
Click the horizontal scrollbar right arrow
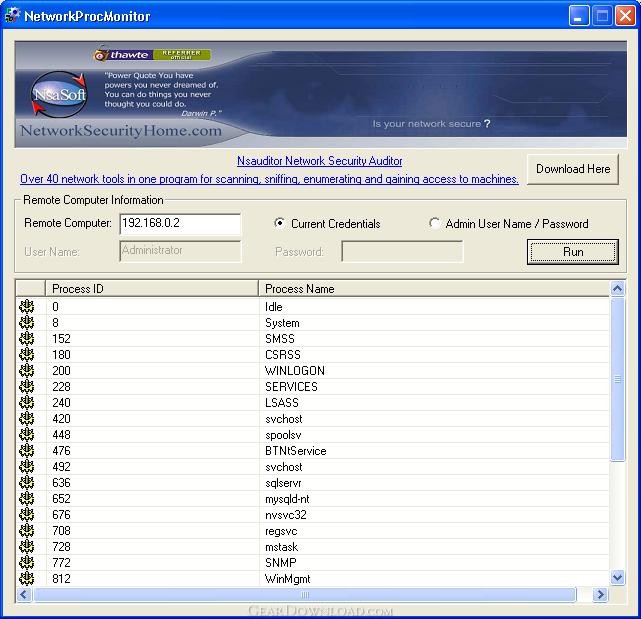tap(600, 595)
